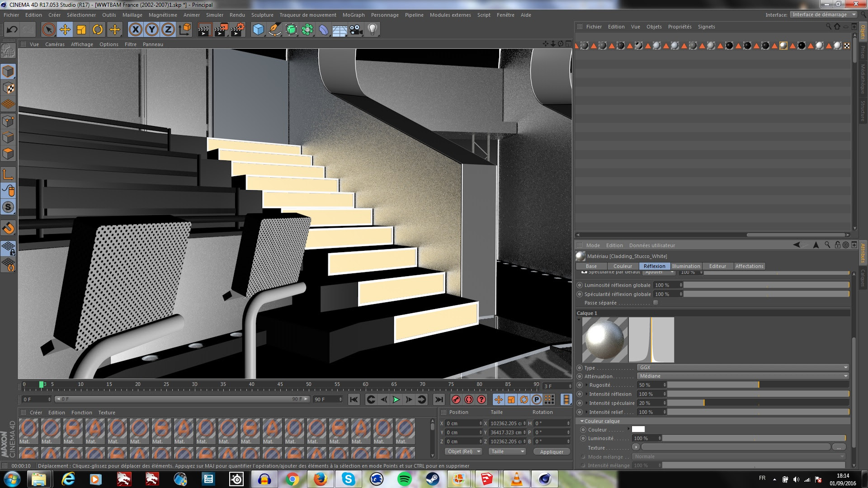This screenshot has width=868, height=488.
Task: Open the Objet (Rel) dropdown
Action: tap(463, 451)
